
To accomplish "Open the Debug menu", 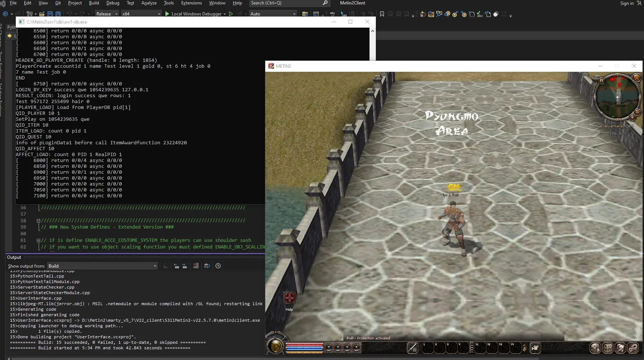I will coord(112,3).
